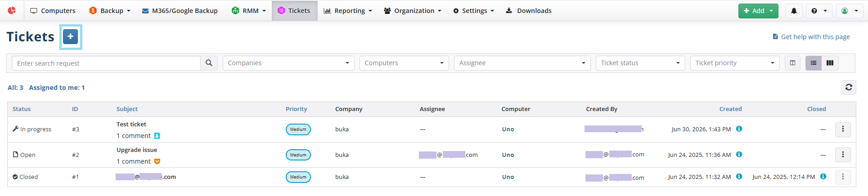Open the Computers filter dropdown
The width and height of the screenshot is (868, 196).
(x=404, y=63)
